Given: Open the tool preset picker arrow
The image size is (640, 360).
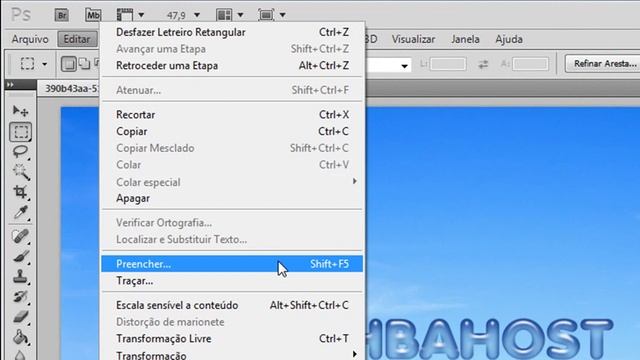Looking at the screenshot, I should click(44, 64).
